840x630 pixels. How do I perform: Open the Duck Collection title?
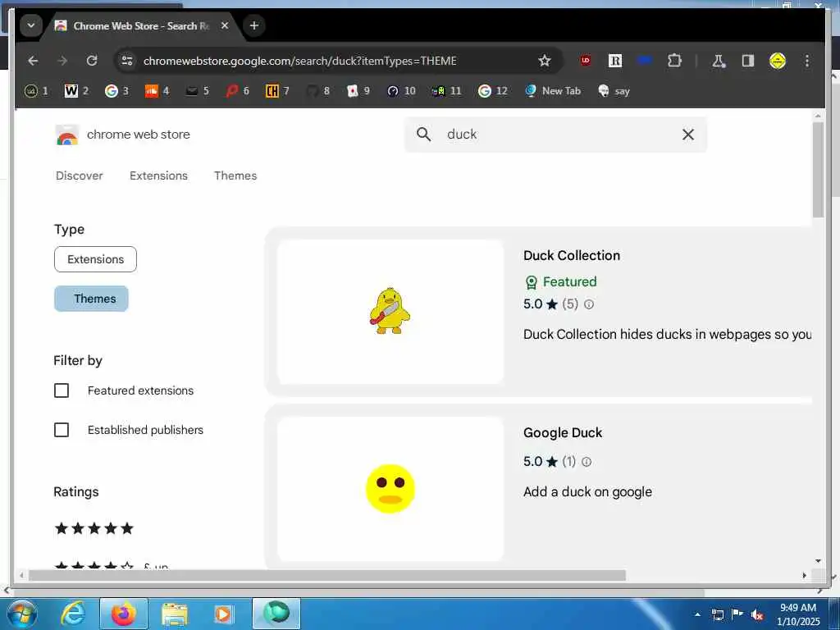[572, 256]
